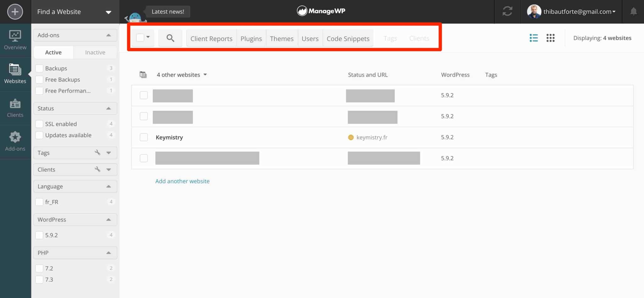Switch to the Inactive add-ons tab
The image size is (644, 298).
(x=95, y=52)
